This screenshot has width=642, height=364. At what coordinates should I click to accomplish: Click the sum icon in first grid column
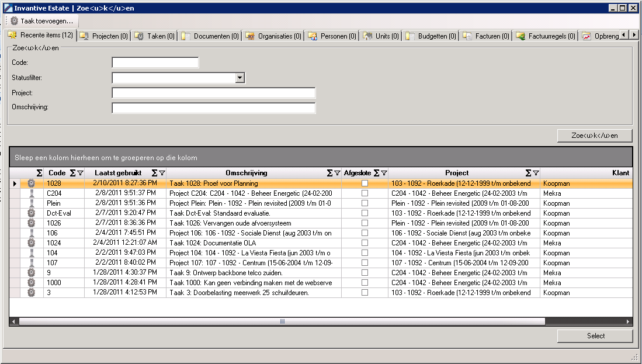[39, 173]
